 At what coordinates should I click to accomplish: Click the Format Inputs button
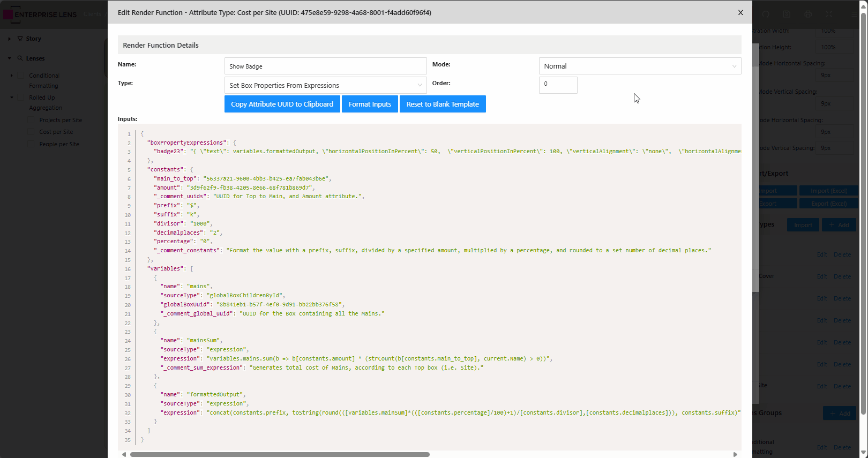tap(370, 104)
